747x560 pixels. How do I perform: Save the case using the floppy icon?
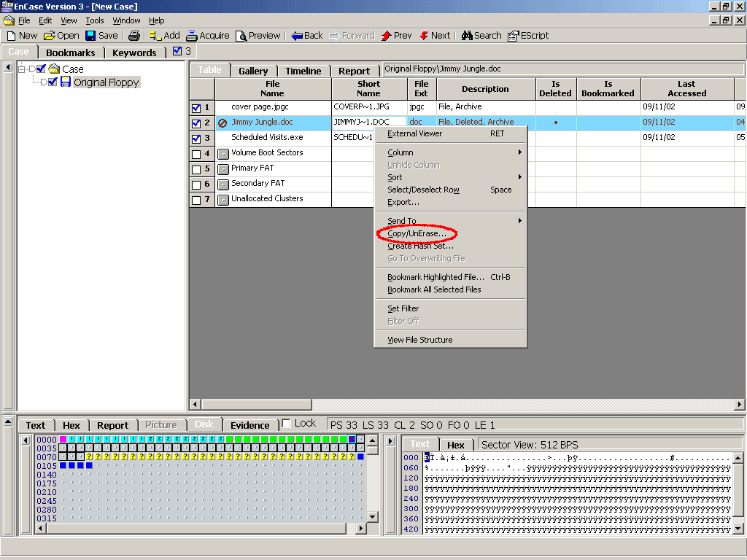(90, 36)
